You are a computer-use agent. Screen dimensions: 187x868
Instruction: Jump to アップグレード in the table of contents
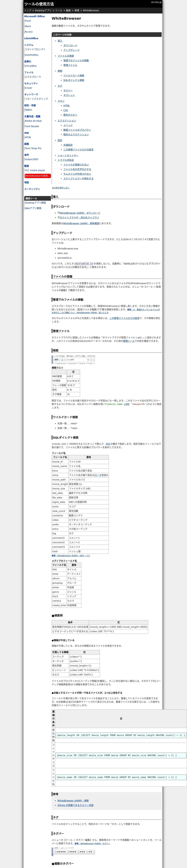pos(71,50)
